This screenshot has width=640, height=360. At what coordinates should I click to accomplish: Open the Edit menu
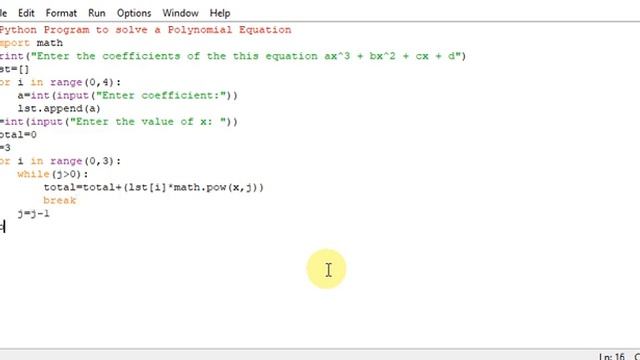click(26, 13)
